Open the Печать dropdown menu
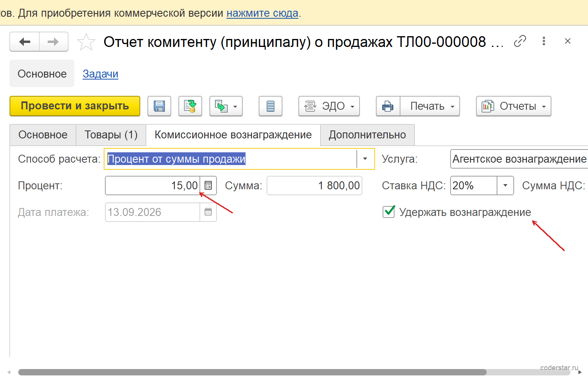588x377 pixels. (430, 106)
